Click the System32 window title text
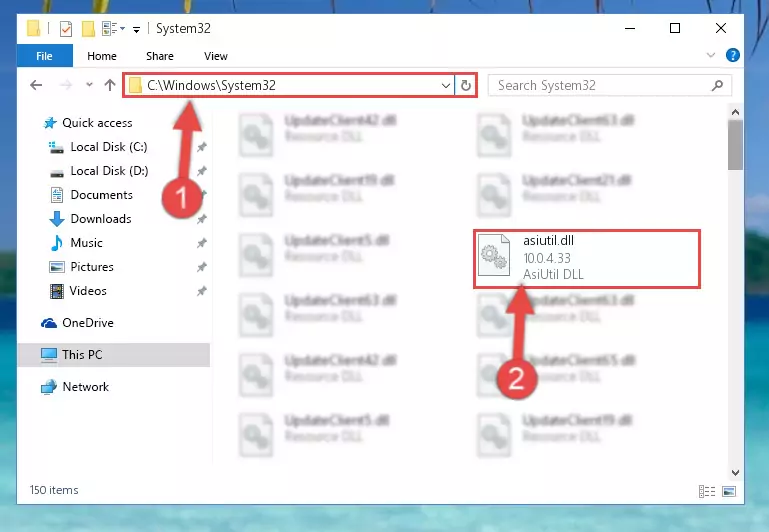This screenshot has height=532, width=769. click(x=183, y=28)
